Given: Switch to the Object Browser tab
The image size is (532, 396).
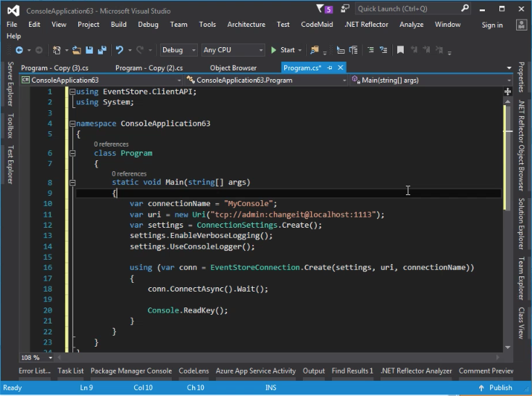Looking at the screenshot, I should coord(233,68).
